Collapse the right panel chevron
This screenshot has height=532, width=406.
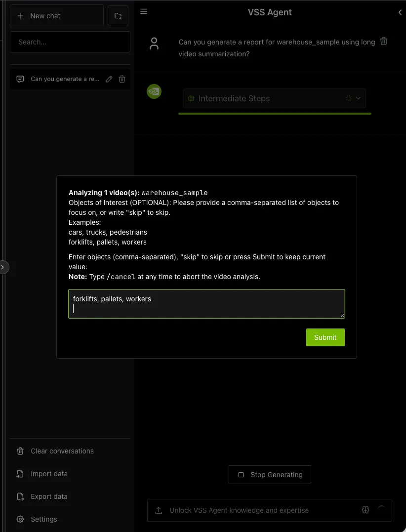(x=400, y=12)
